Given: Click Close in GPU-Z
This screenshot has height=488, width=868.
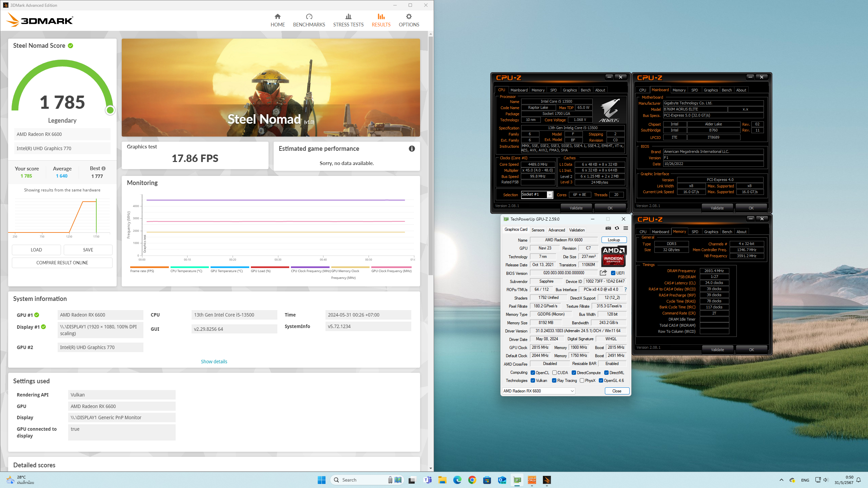Looking at the screenshot, I should click(x=617, y=391).
